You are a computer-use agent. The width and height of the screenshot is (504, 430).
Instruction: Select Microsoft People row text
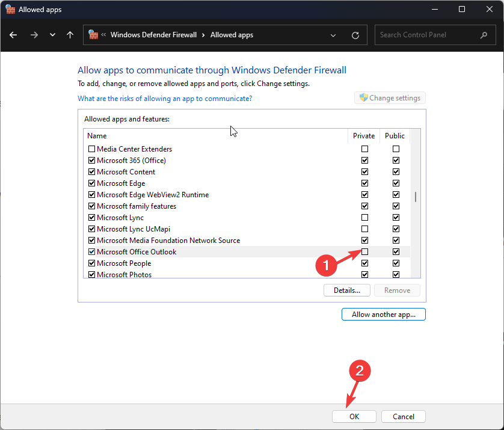[x=124, y=263]
